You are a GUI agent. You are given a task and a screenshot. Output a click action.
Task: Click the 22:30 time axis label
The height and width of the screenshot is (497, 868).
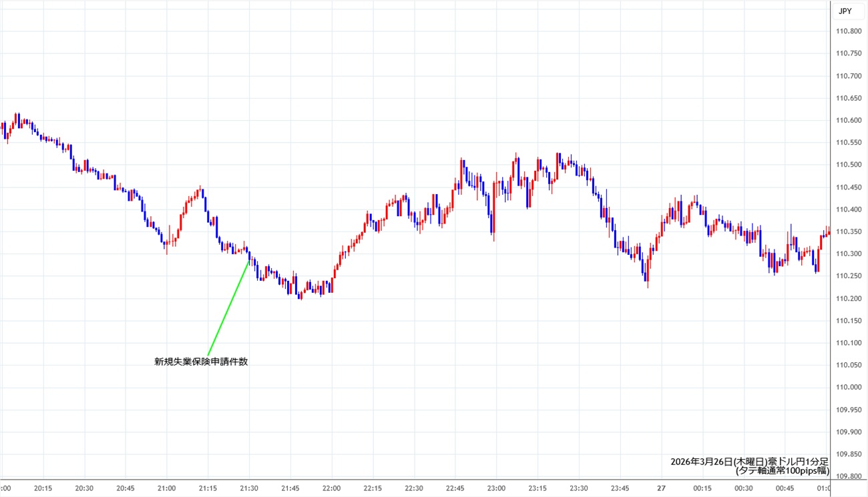(414, 488)
